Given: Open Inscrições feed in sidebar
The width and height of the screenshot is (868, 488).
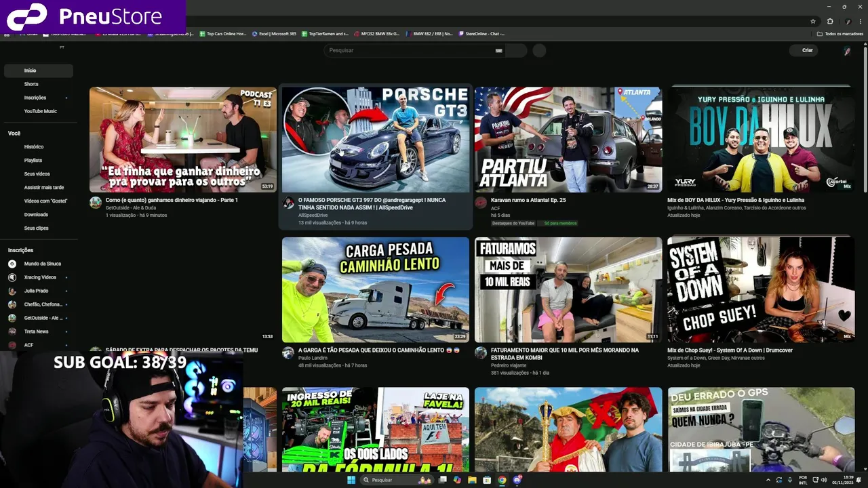Looking at the screenshot, I should click(39, 98).
